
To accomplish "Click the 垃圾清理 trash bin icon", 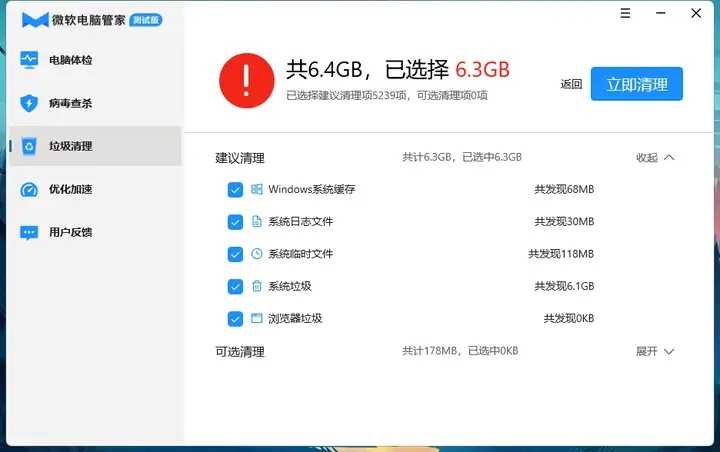I will coord(29,146).
